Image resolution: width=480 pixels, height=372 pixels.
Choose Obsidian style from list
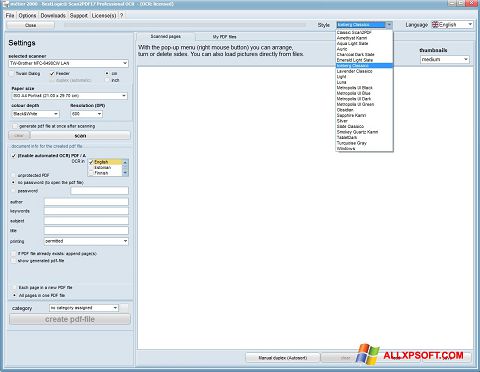click(x=345, y=110)
